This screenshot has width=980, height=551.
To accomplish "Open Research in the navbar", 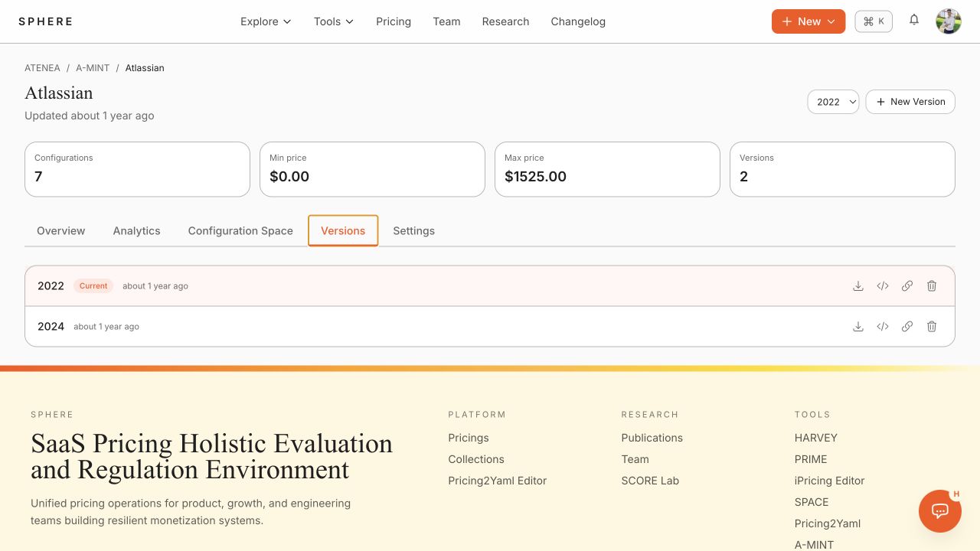I will pos(505,21).
